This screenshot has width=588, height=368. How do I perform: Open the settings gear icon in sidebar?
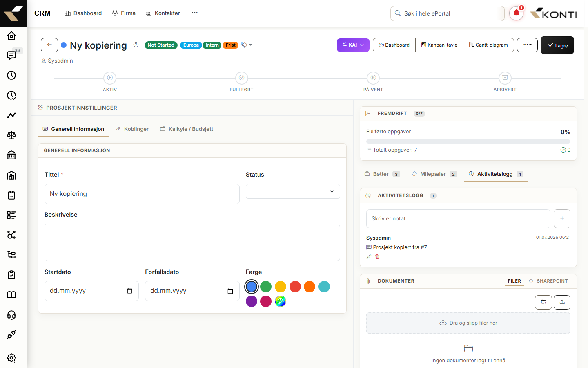click(11, 358)
